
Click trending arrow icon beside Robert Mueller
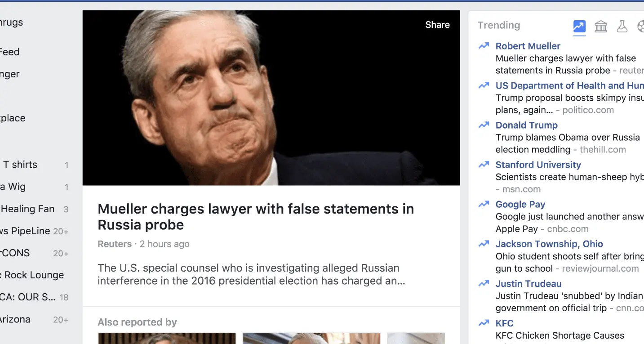pyautogui.click(x=484, y=46)
